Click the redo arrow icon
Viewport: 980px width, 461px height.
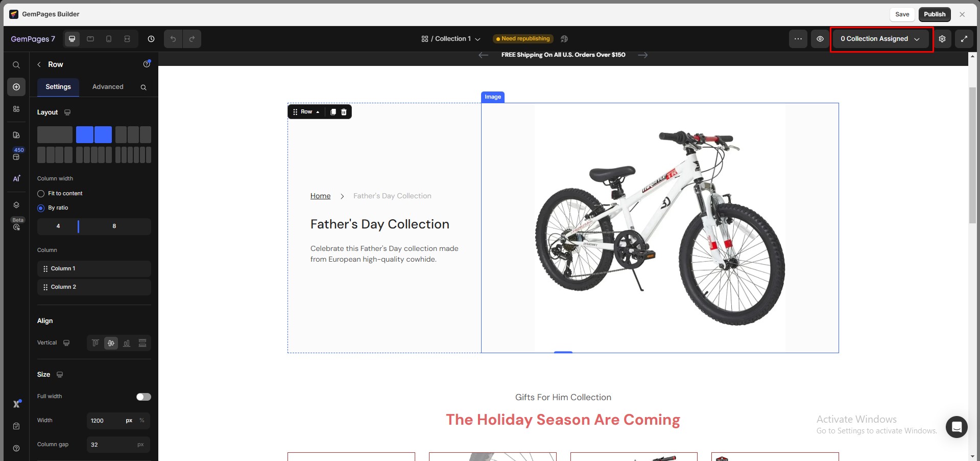(192, 39)
